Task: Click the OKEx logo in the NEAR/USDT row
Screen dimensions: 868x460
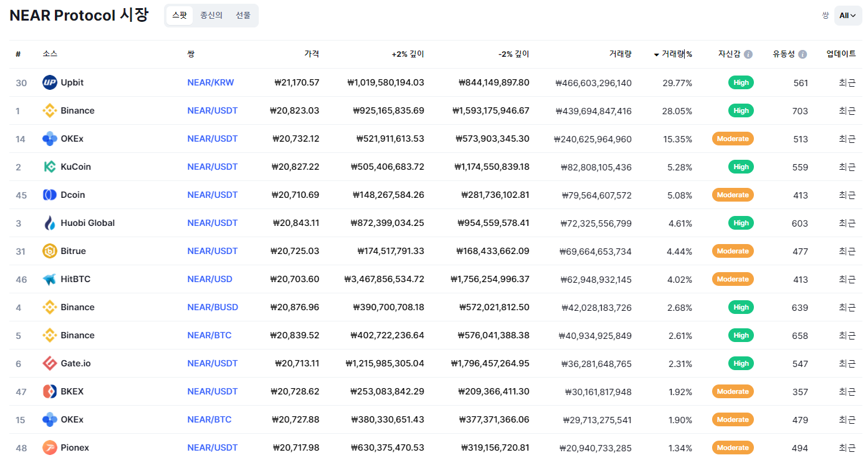Action: pos(50,139)
